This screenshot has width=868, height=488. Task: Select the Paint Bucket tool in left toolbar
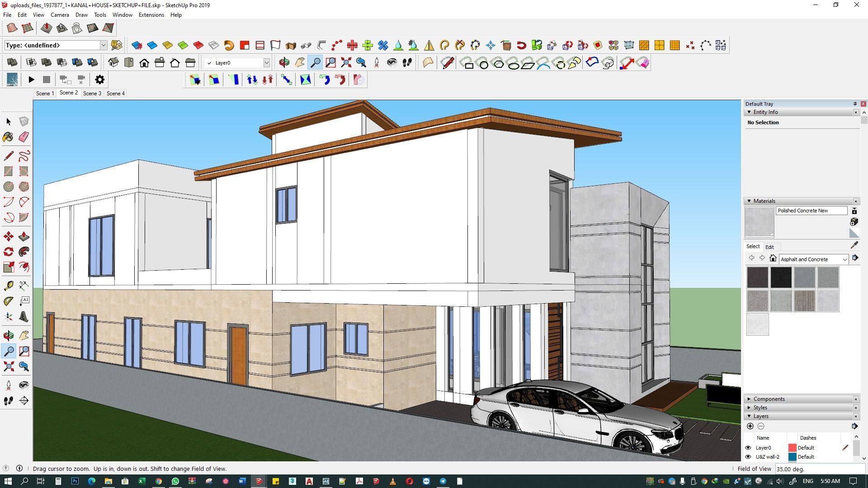9,137
